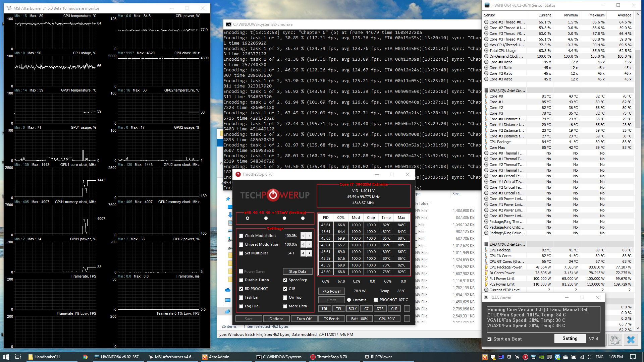Screen dimensions: 644x362
Task: Select the fourth ThrottleStop profile radio button
Action: click(303, 219)
